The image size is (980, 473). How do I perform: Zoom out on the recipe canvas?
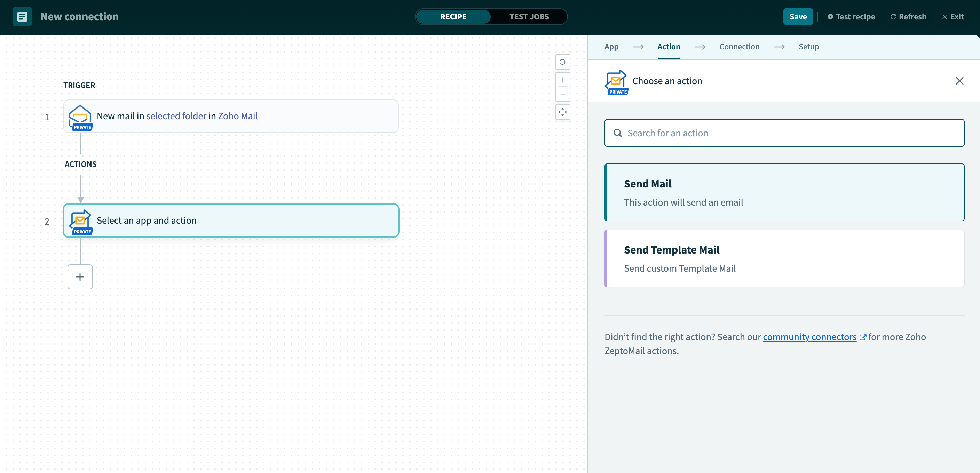pyautogui.click(x=562, y=94)
